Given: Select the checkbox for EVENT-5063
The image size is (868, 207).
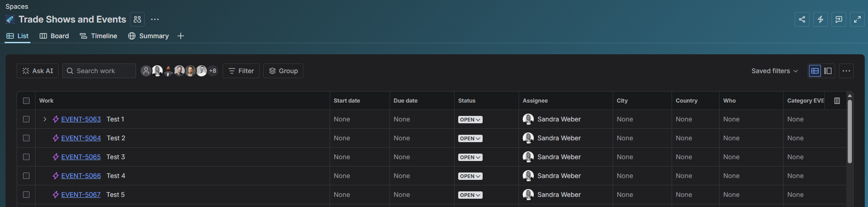Looking at the screenshot, I should click(x=26, y=119).
